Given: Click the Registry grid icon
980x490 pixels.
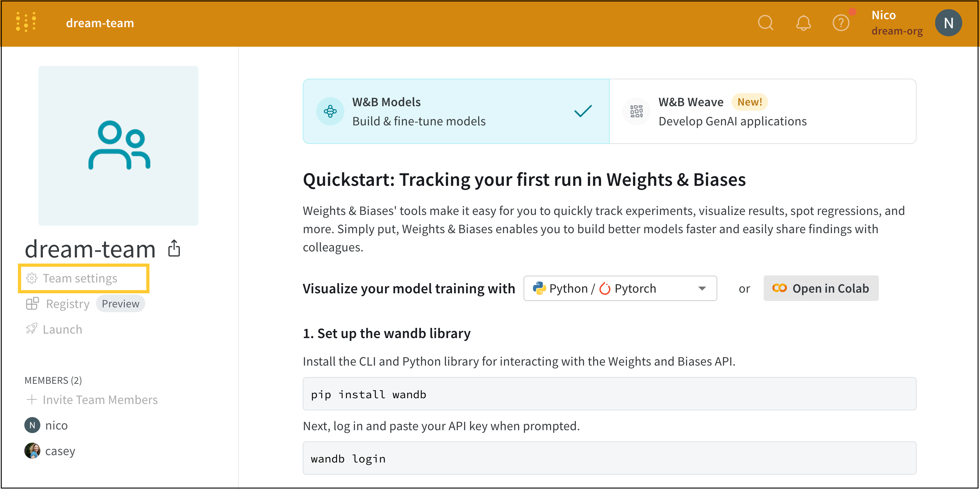Looking at the screenshot, I should (32, 303).
